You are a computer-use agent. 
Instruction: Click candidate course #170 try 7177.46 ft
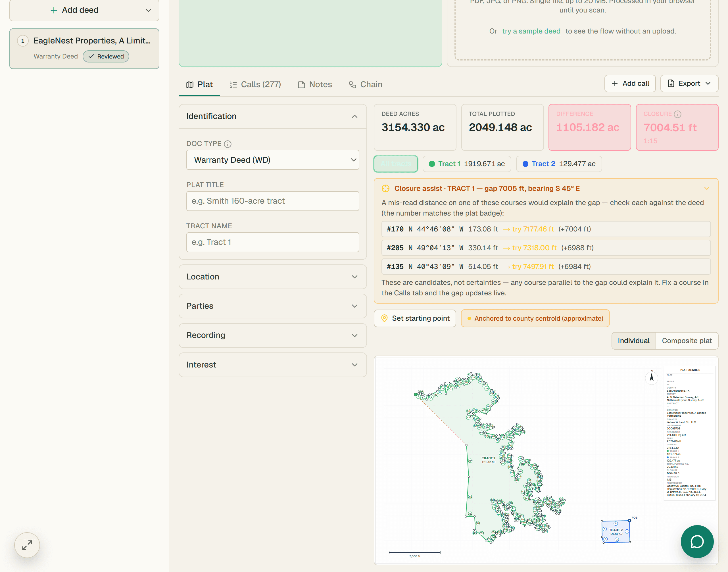pyautogui.click(x=546, y=229)
